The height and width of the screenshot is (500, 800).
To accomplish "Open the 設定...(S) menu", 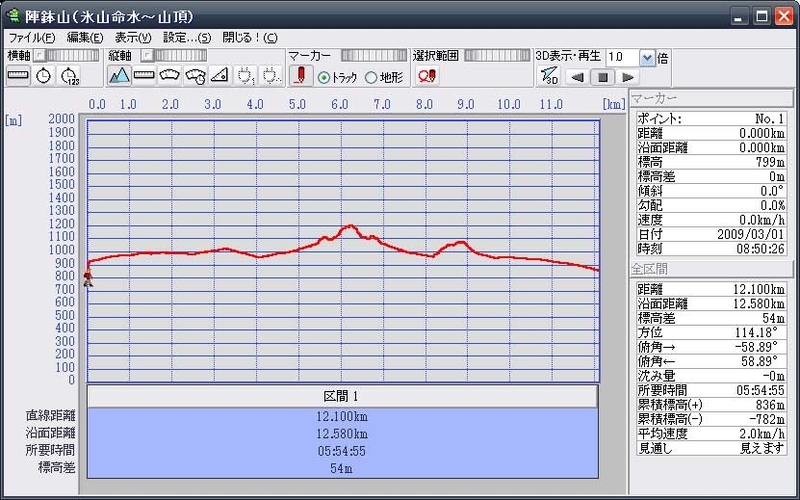I will pyautogui.click(x=187, y=38).
